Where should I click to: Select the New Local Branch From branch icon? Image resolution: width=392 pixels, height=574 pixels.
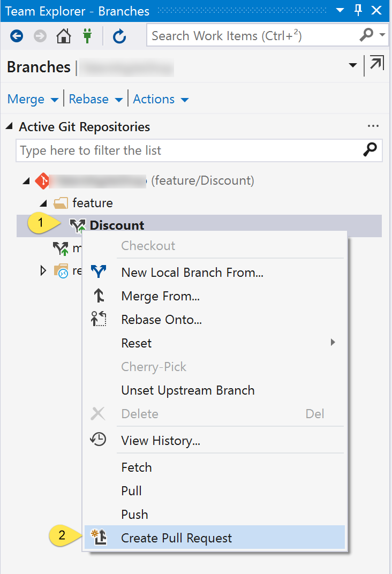tap(99, 272)
